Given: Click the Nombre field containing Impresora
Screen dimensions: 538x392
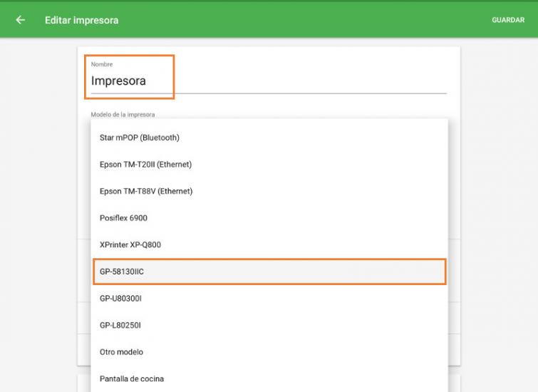Looking at the screenshot, I should coord(268,81).
